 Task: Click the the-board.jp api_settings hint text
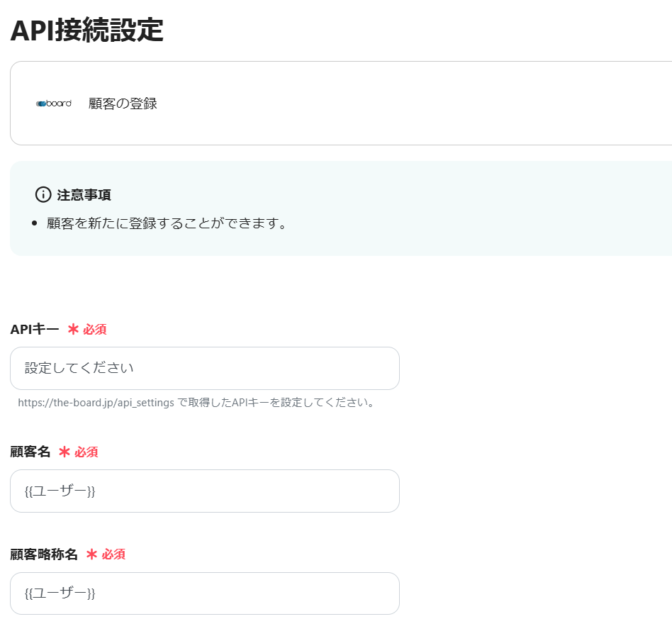point(197,403)
